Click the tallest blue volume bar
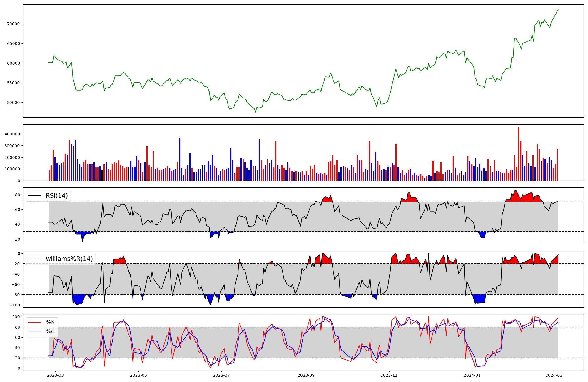 coord(180,159)
